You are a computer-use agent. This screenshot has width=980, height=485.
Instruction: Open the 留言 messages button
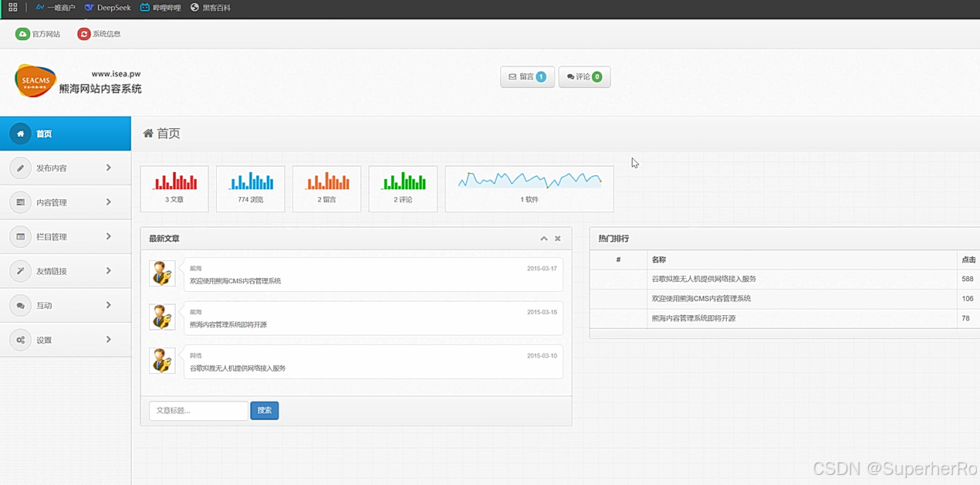[x=527, y=76]
